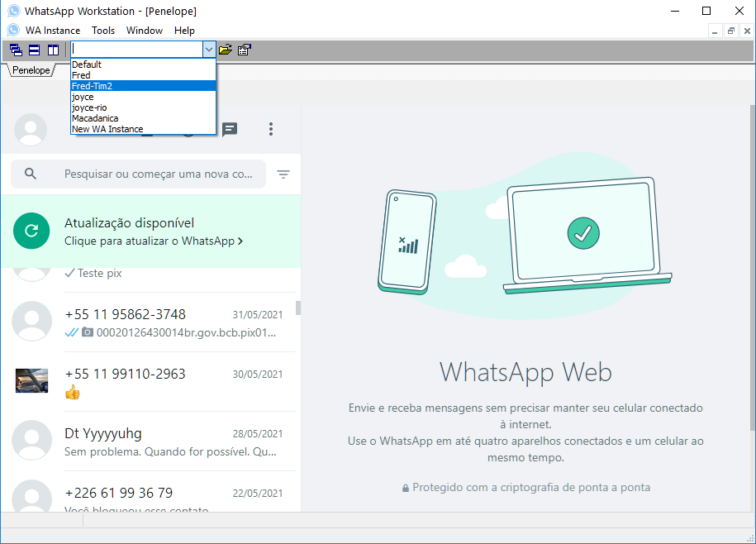Click the 28/05/2021 chat date
The height and width of the screenshot is (544, 756).
click(x=258, y=434)
